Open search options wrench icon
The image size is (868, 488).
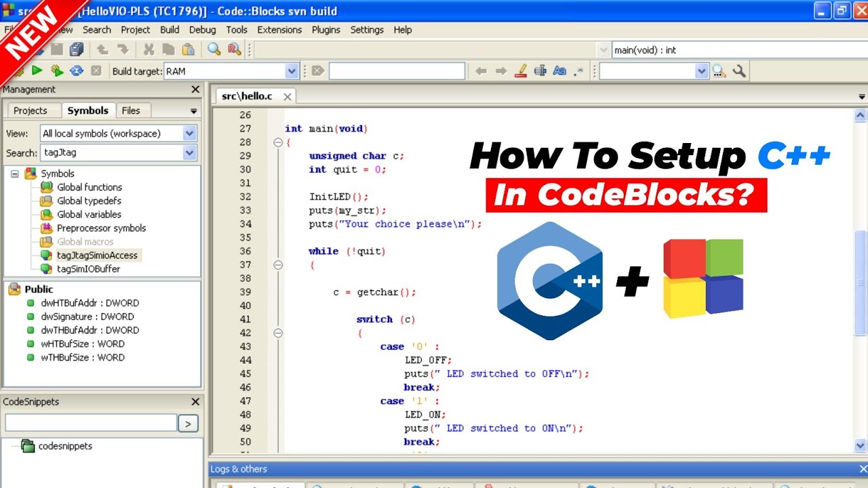click(x=739, y=70)
